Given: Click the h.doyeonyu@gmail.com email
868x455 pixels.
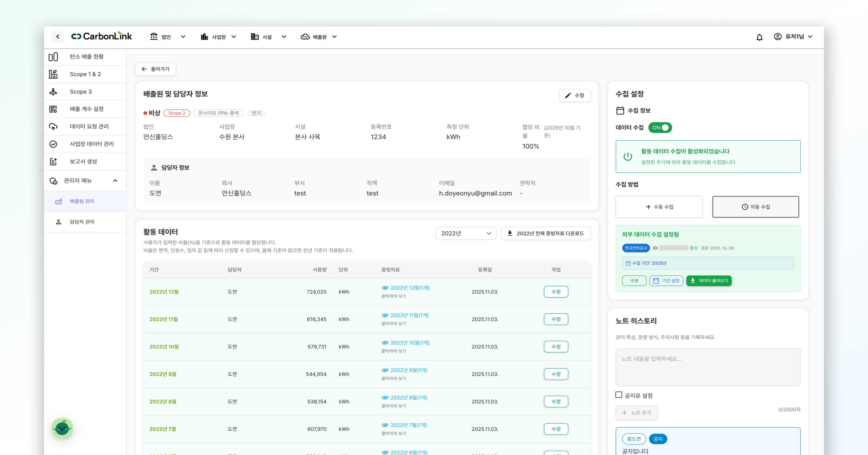Looking at the screenshot, I should [x=475, y=193].
